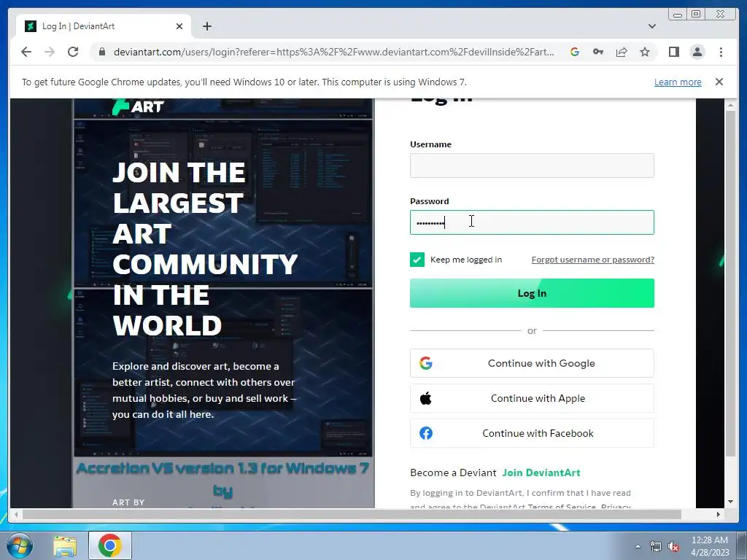Viewport: 747px width, 560px height.
Task: Select the Log In | DeviantArt tab
Action: tap(104, 26)
